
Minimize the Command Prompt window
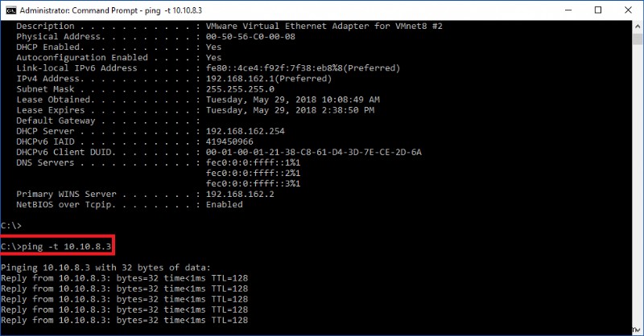point(560,10)
